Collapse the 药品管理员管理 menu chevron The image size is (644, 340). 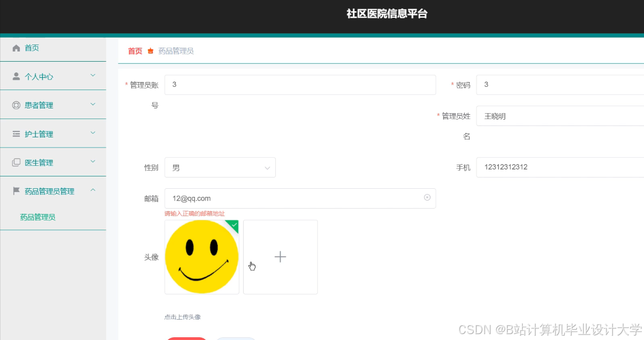pos(93,190)
